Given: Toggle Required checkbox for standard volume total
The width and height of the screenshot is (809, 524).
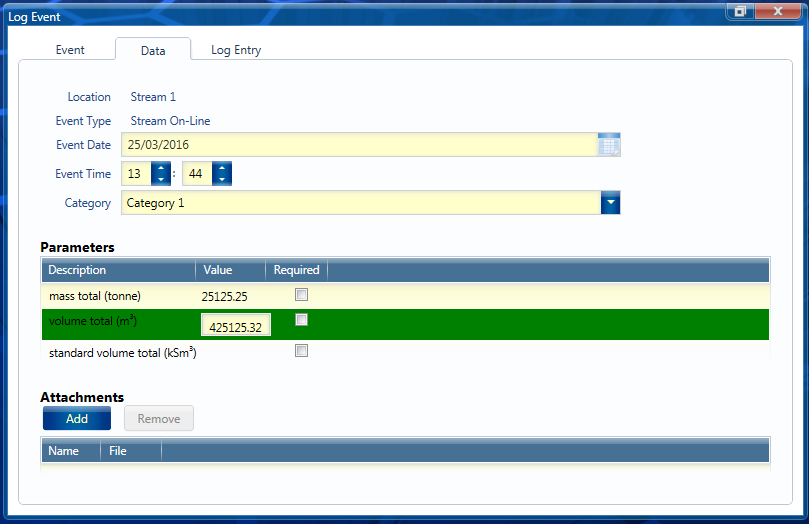Looking at the screenshot, I should [x=301, y=351].
